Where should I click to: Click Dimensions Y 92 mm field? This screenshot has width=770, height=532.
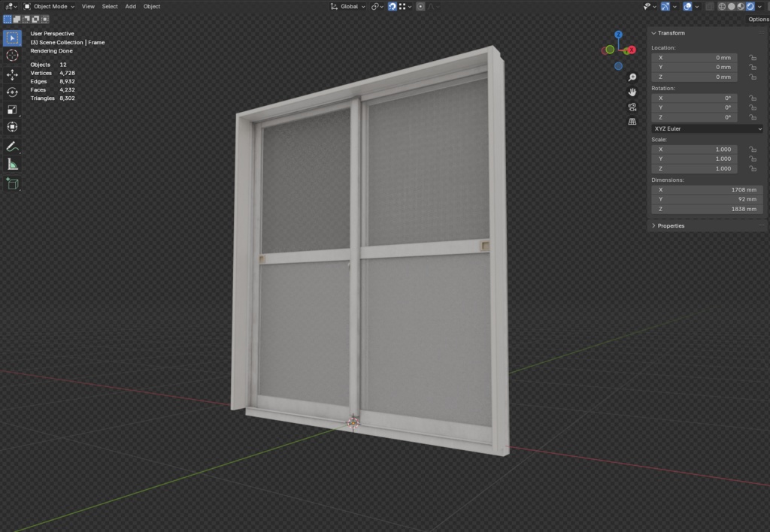pos(707,199)
